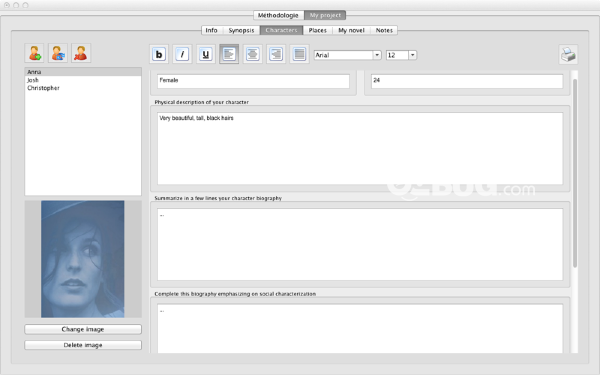The width and height of the screenshot is (600, 375).
Task: Open the font size 12 dropdown
Action: tap(412, 55)
